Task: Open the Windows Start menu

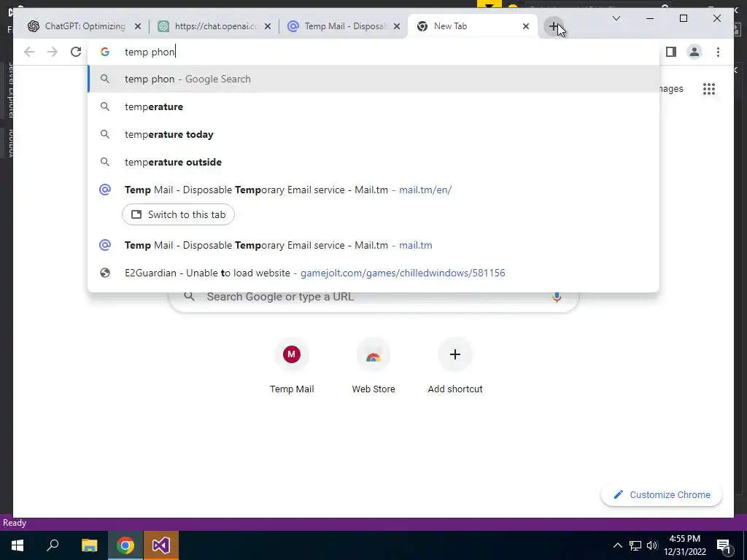Action: click(x=18, y=545)
